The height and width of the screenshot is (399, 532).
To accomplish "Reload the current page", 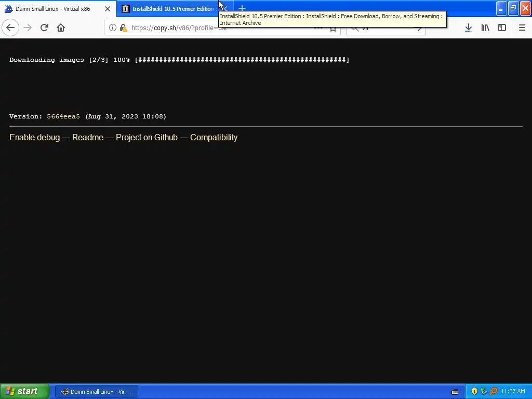I will [x=45, y=28].
